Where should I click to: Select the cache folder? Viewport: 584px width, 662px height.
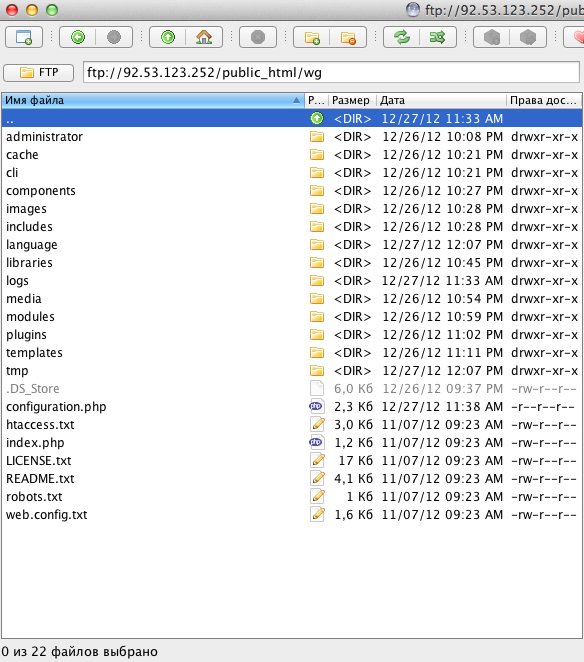click(x=292, y=155)
